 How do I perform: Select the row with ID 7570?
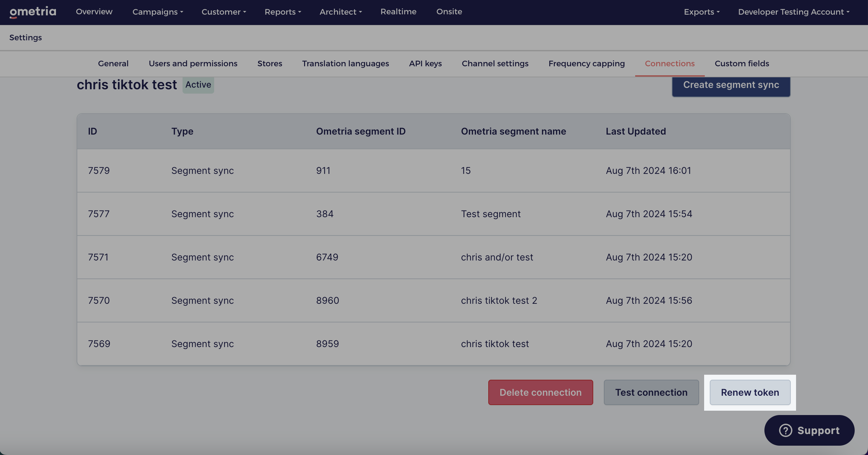coord(433,300)
